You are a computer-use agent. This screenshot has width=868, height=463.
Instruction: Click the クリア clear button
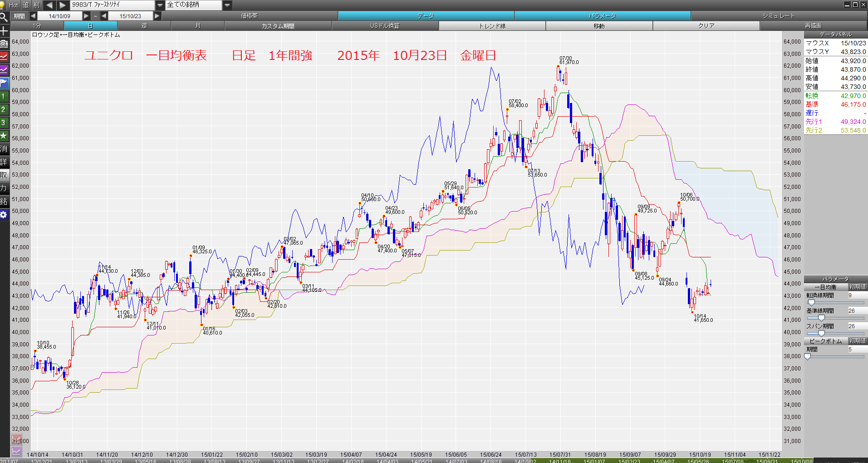(706, 26)
